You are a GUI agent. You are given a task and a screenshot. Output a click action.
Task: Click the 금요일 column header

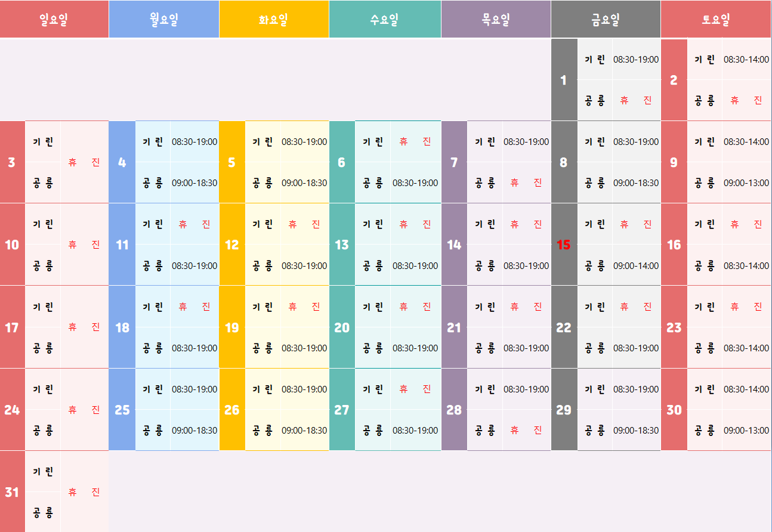click(606, 19)
